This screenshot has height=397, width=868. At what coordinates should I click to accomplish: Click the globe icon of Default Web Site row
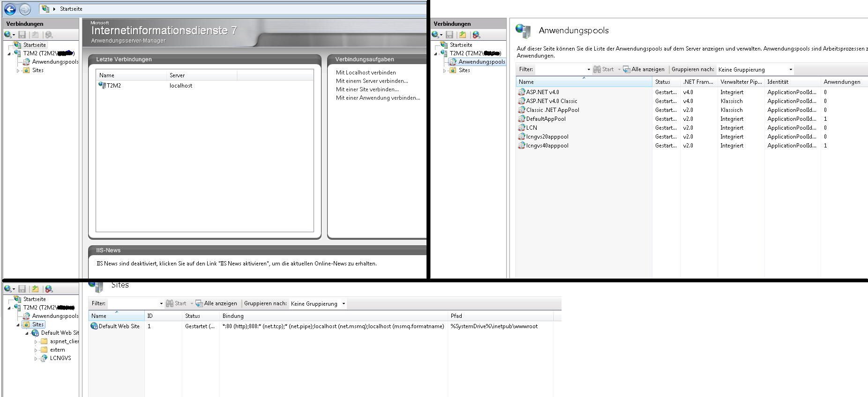(x=94, y=326)
